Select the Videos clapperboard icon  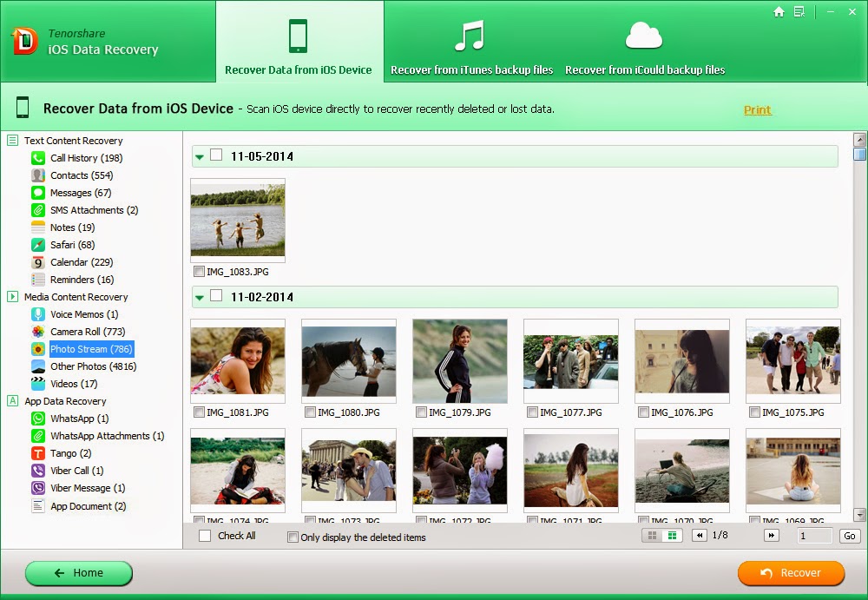click(38, 384)
